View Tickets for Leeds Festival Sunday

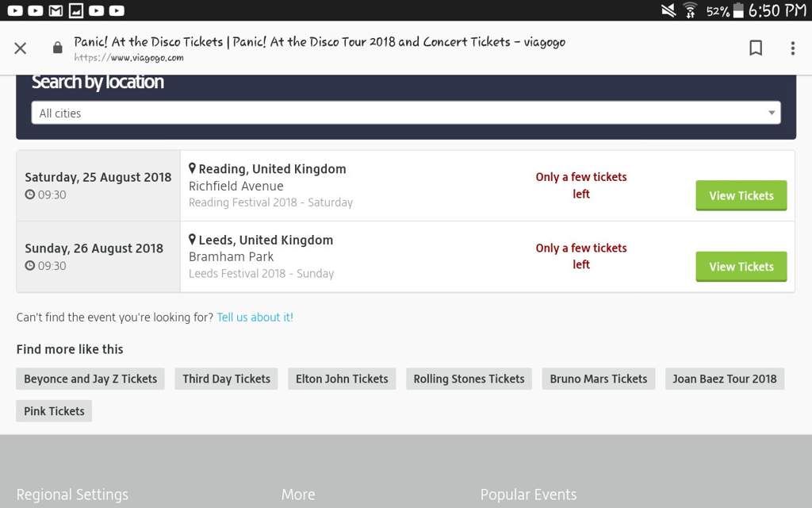741,267
